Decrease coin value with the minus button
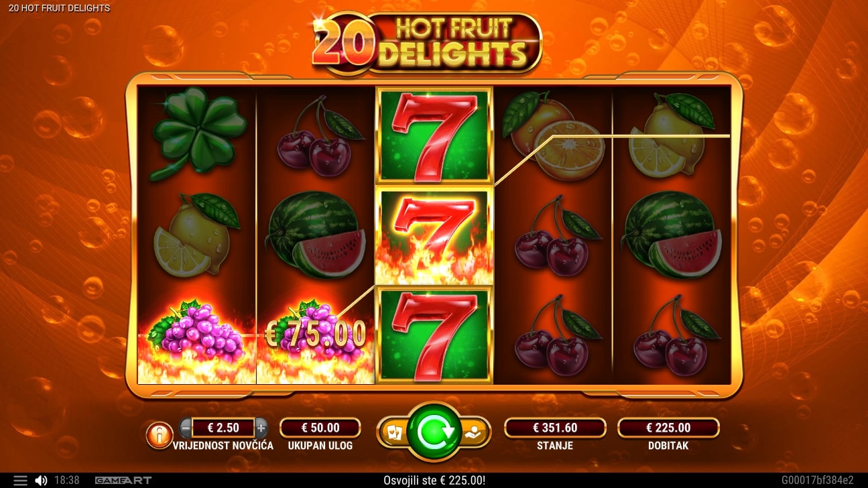 [x=186, y=428]
